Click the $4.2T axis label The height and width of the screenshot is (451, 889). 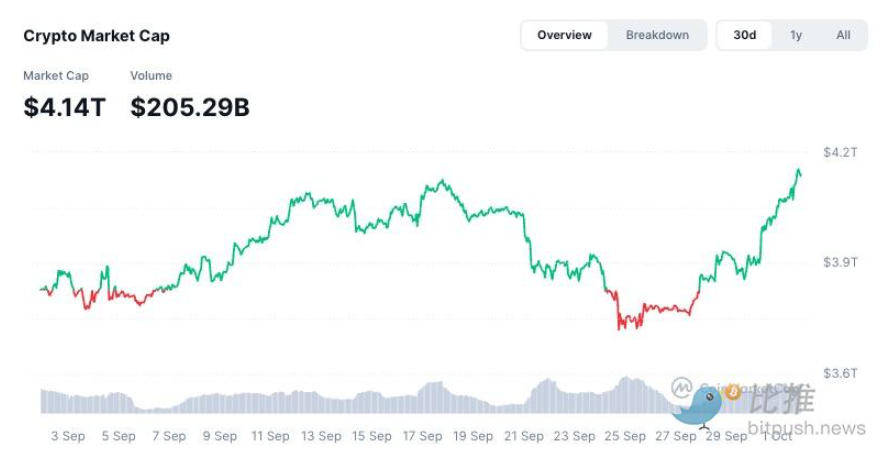(x=840, y=152)
